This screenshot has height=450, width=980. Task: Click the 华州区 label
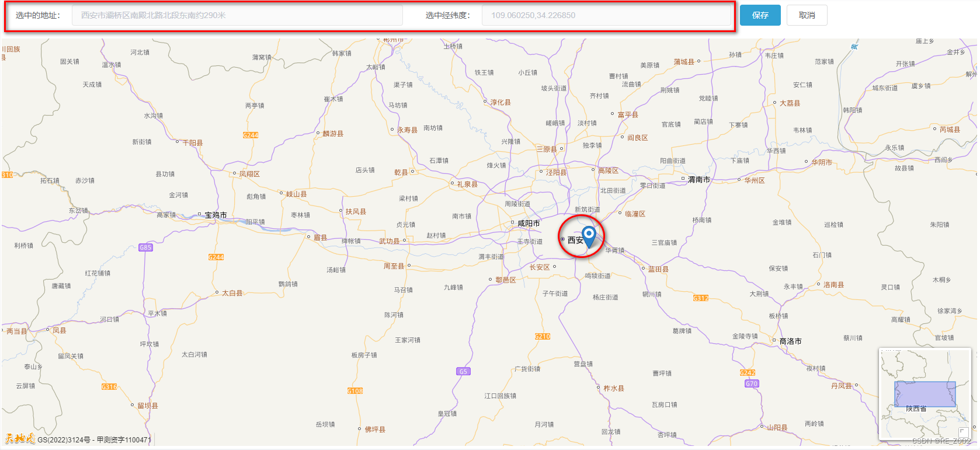coord(755,181)
